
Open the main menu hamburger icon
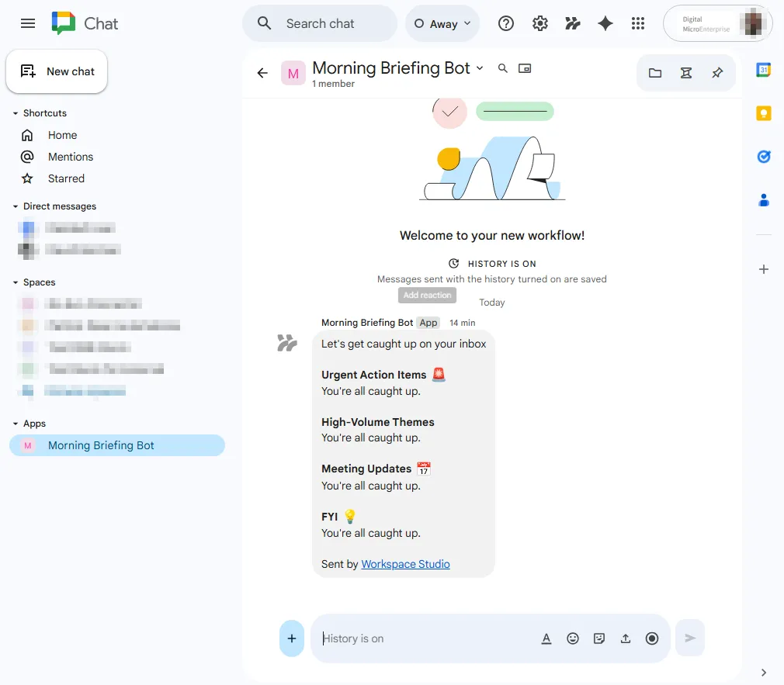(x=28, y=23)
